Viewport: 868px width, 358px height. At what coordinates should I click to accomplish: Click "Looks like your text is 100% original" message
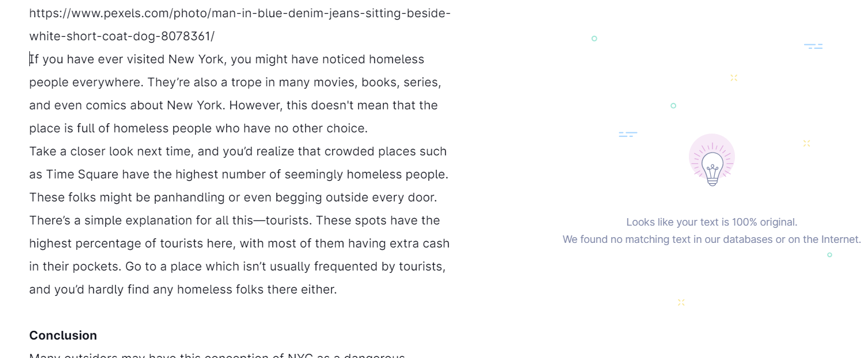tap(712, 222)
